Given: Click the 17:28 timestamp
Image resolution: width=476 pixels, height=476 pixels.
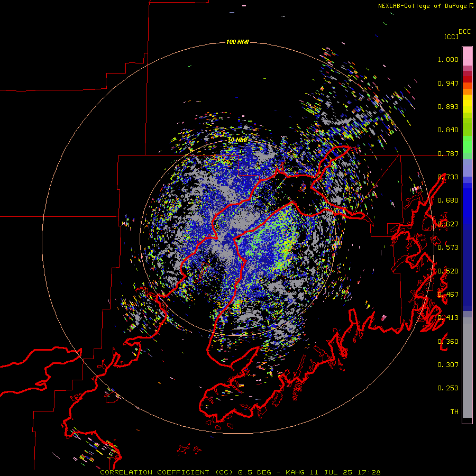Looking at the screenshot, I should pyautogui.click(x=369, y=472).
